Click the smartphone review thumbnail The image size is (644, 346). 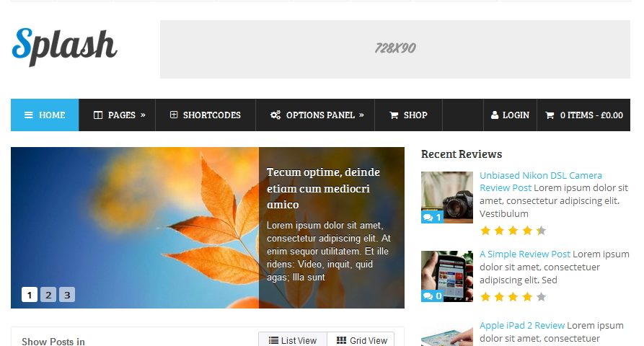[447, 276]
